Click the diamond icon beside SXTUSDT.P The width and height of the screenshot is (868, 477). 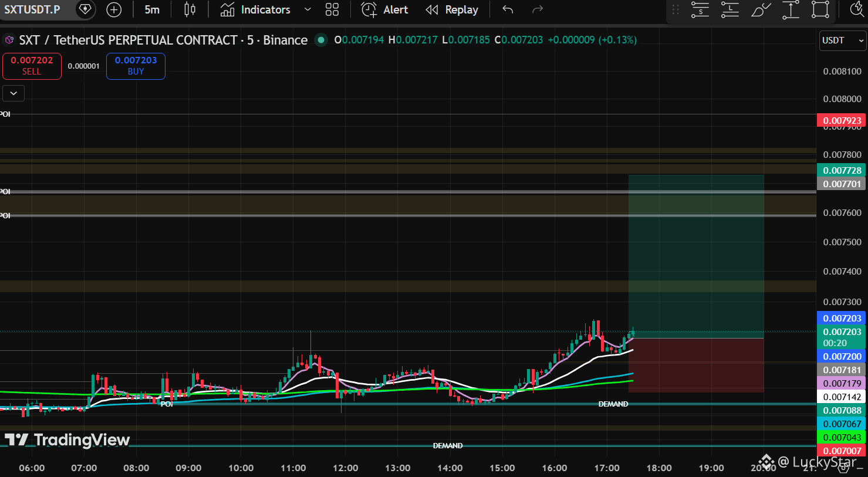85,9
